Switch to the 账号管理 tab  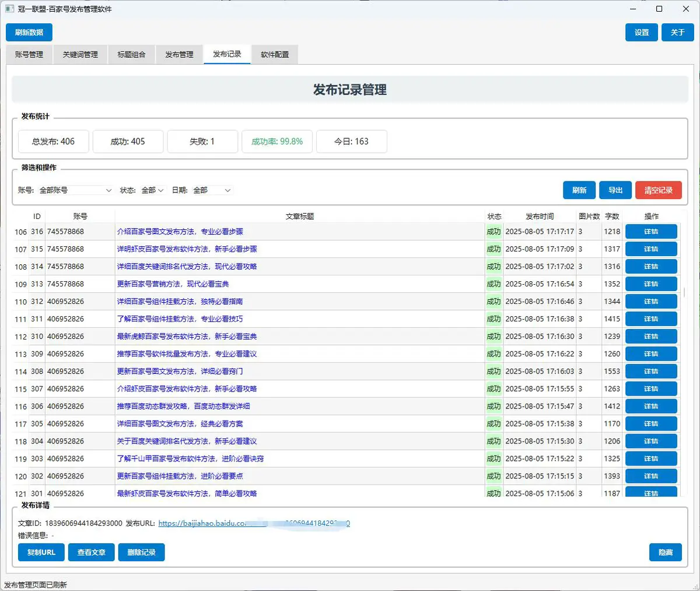pos(29,54)
